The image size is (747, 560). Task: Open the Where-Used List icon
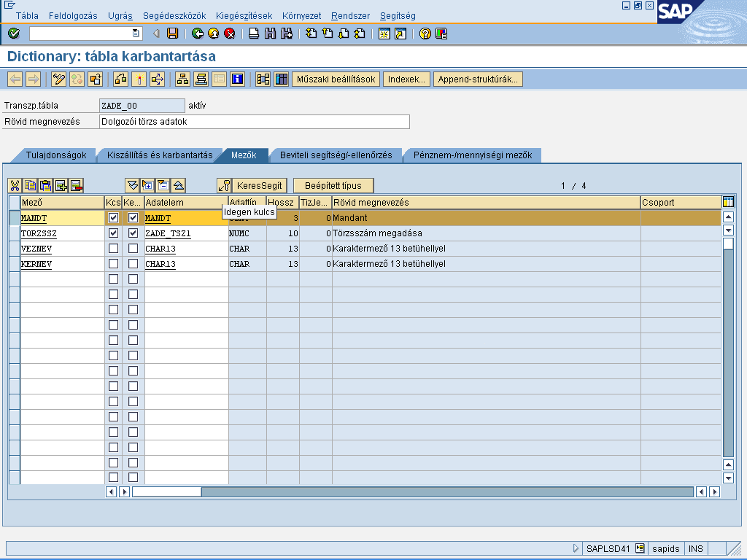point(158,79)
